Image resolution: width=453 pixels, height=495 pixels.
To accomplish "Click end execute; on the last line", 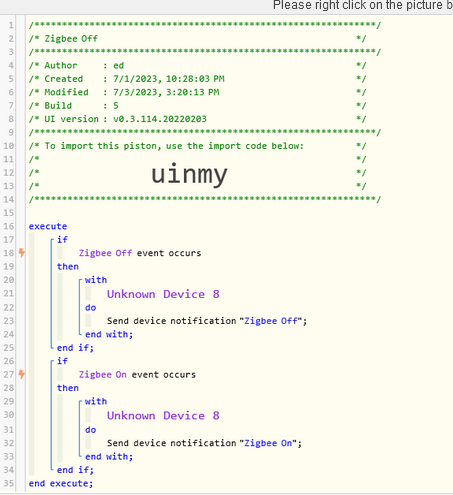I will (x=61, y=483).
